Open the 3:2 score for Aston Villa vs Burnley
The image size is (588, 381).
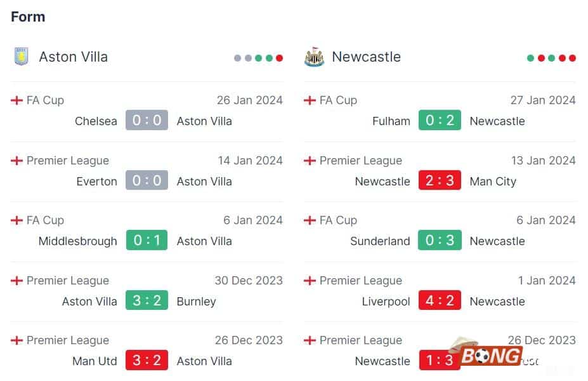pyautogui.click(x=147, y=300)
